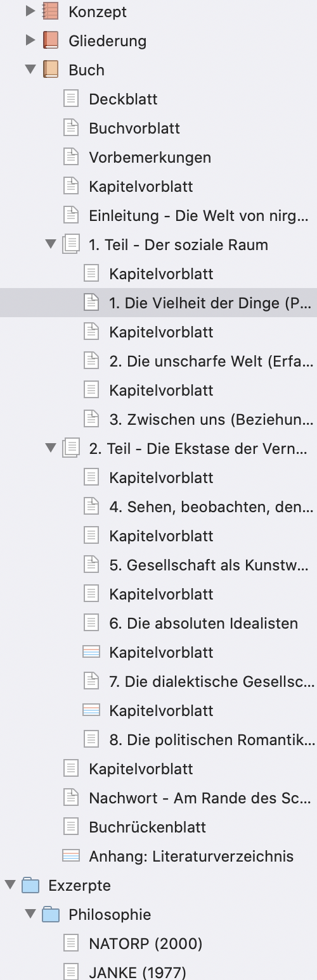Collapse the Exzerpte folder
317x980 pixels.
(x=10, y=885)
